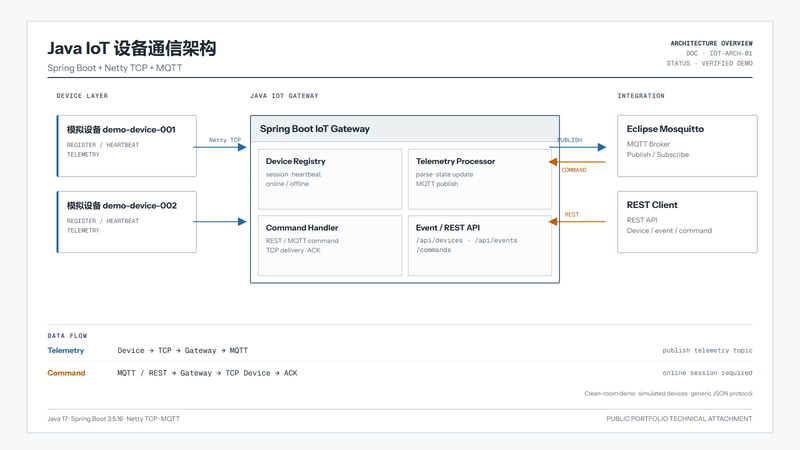Select the Telemetry Processor box
Image resolution: width=800 pixels, height=450 pixels.
pos(480,179)
